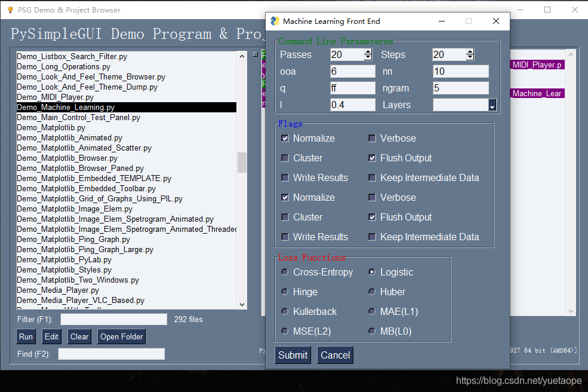Toggle the lower Cluster checkbox
Screen dimensions: 588x392
(x=285, y=217)
